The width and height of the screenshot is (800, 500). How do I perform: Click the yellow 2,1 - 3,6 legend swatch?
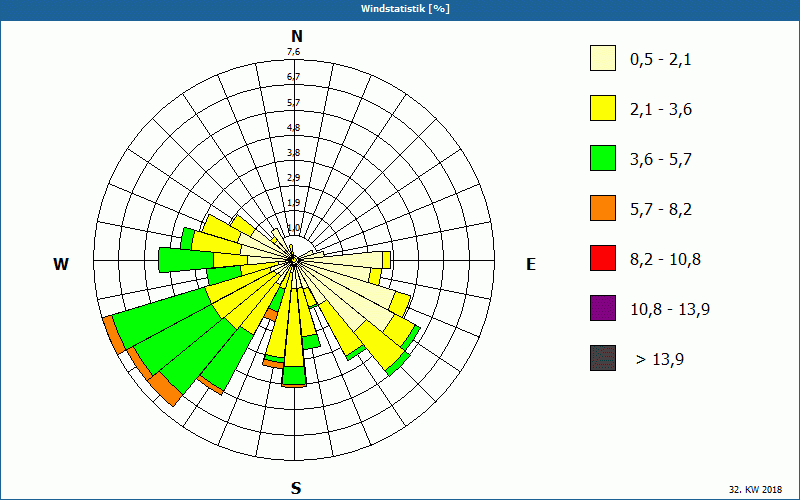603,108
